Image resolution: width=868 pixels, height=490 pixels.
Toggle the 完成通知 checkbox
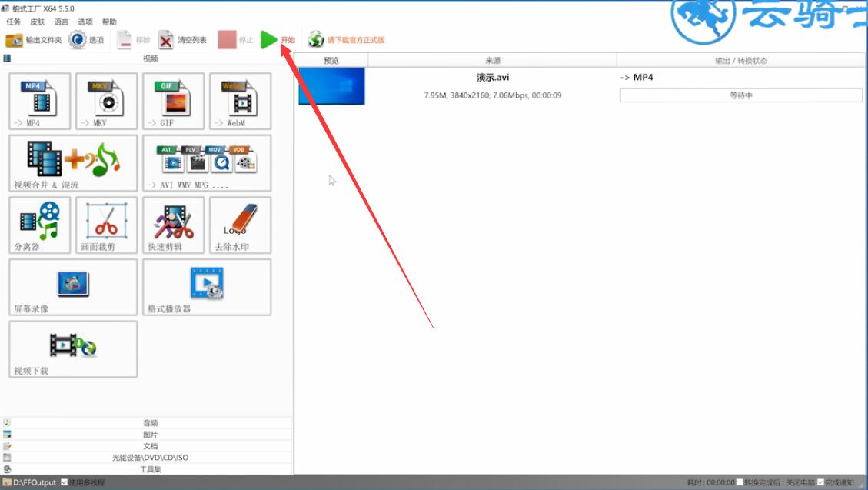(x=820, y=482)
